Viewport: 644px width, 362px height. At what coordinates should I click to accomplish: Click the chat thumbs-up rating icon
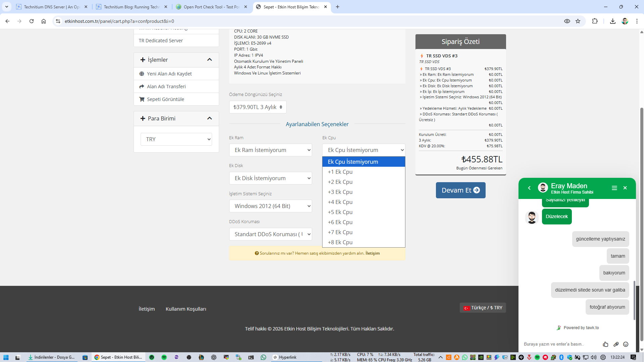(605, 344)
